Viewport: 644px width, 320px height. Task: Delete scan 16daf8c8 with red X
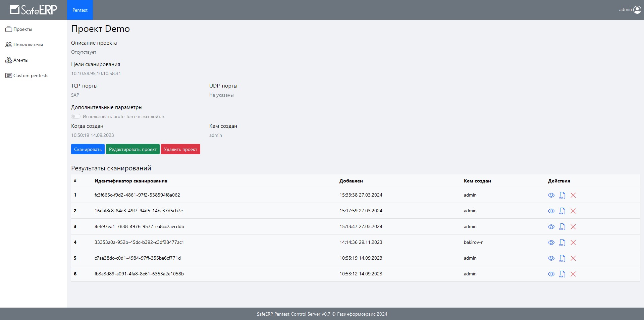coord(573,211)
